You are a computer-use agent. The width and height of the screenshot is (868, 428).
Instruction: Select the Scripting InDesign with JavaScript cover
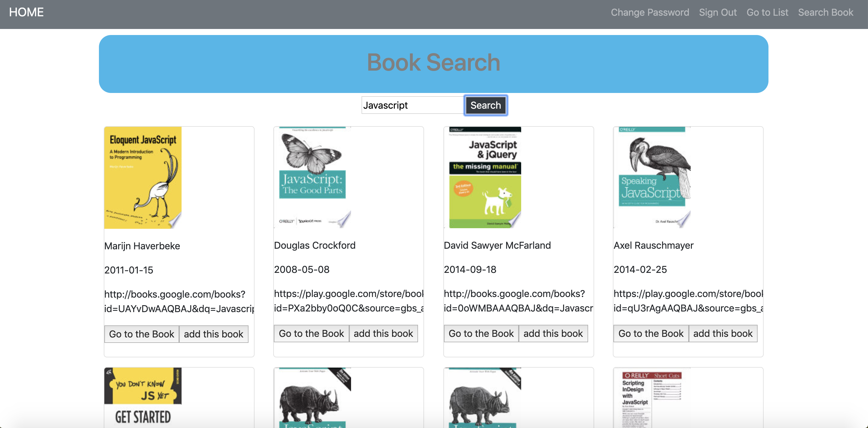(x=653, y=398)
